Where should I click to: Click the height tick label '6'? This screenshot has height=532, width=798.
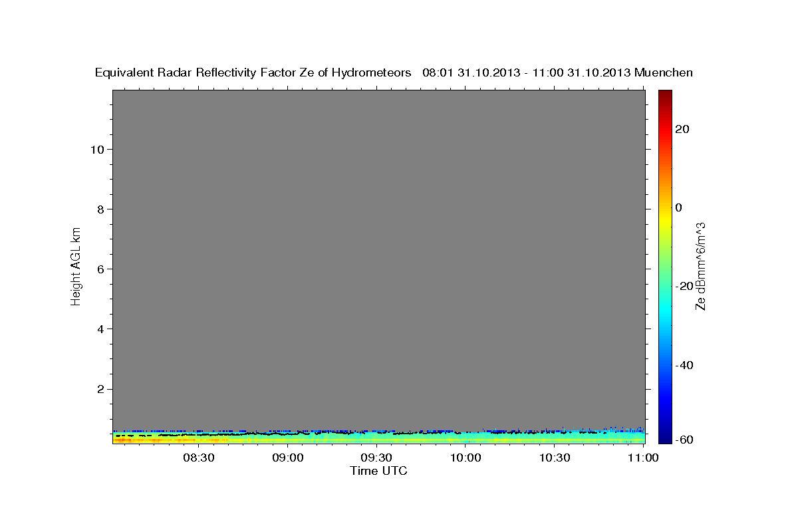pos(100,269)
